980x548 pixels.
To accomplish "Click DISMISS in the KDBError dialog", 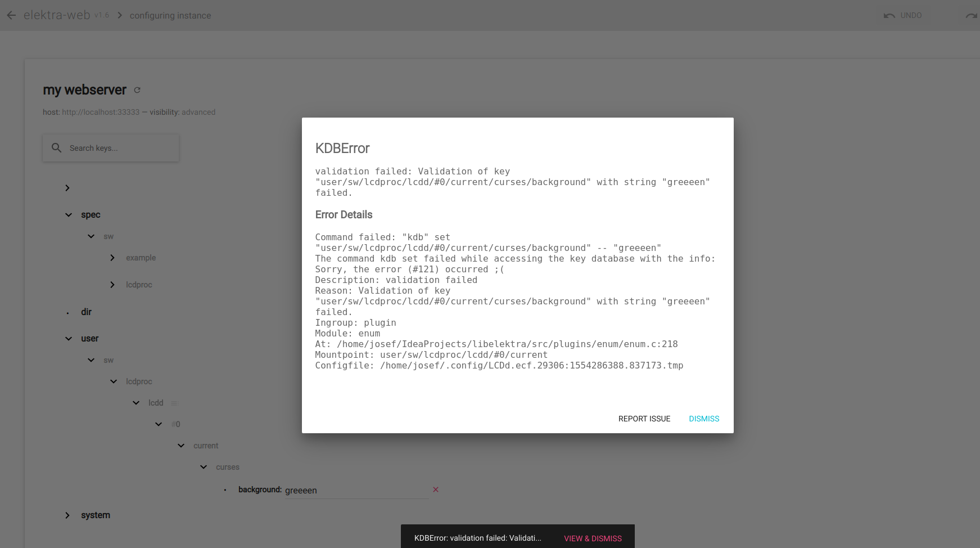I will click(704, 419).
